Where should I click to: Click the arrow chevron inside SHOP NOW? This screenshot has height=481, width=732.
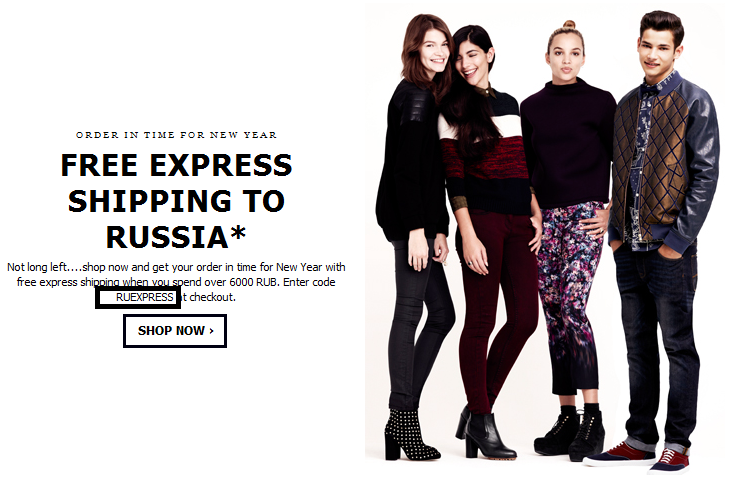[x=211, y=331]
